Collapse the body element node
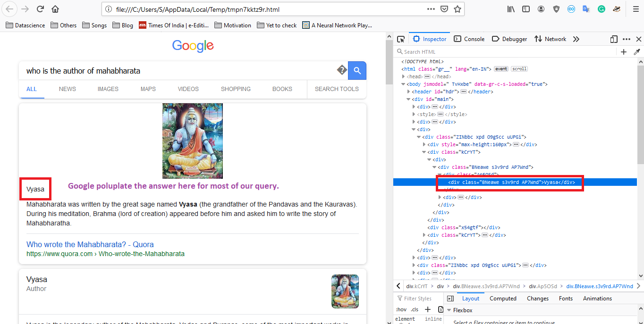 403,84
